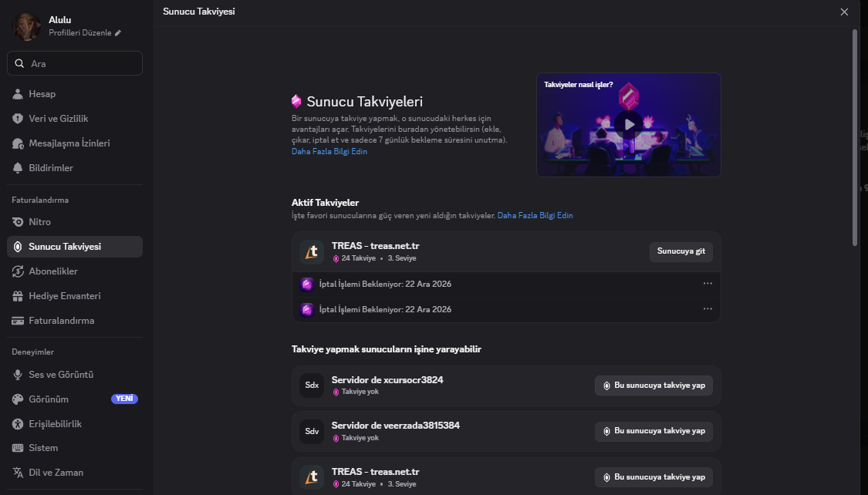Click the Ara search field
The width and height of the screenshot is (868, 495).
75,63
